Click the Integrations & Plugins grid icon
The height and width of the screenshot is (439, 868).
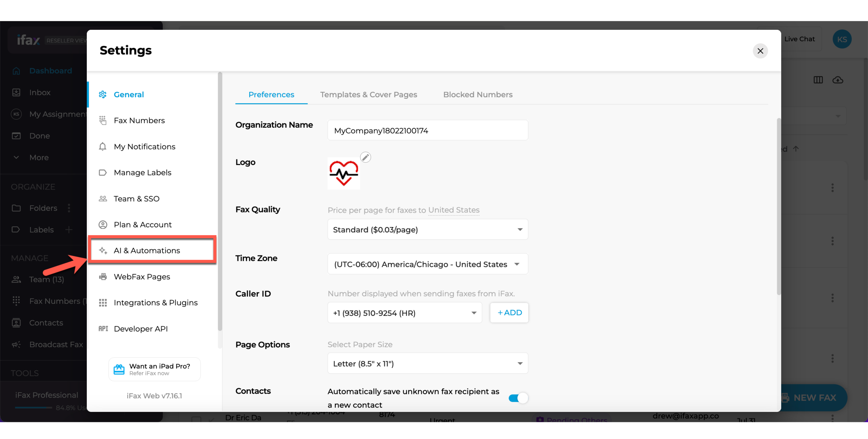(103, 302)
